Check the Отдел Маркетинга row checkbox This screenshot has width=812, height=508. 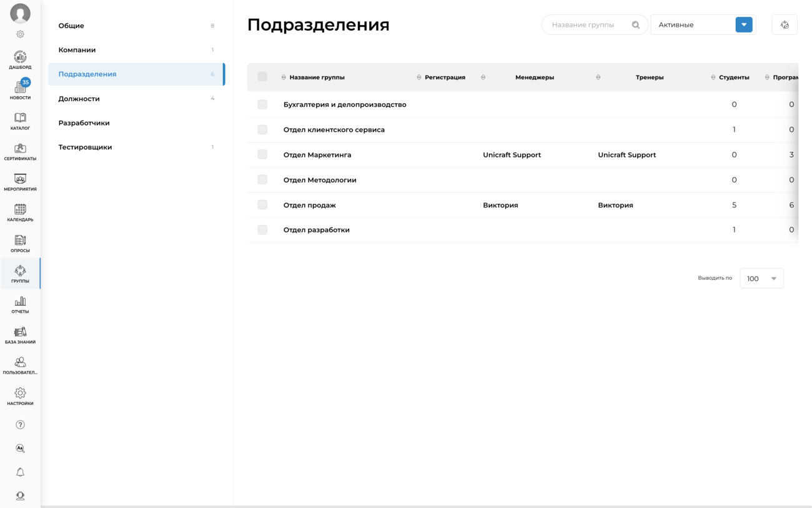(x=262, y=154)
